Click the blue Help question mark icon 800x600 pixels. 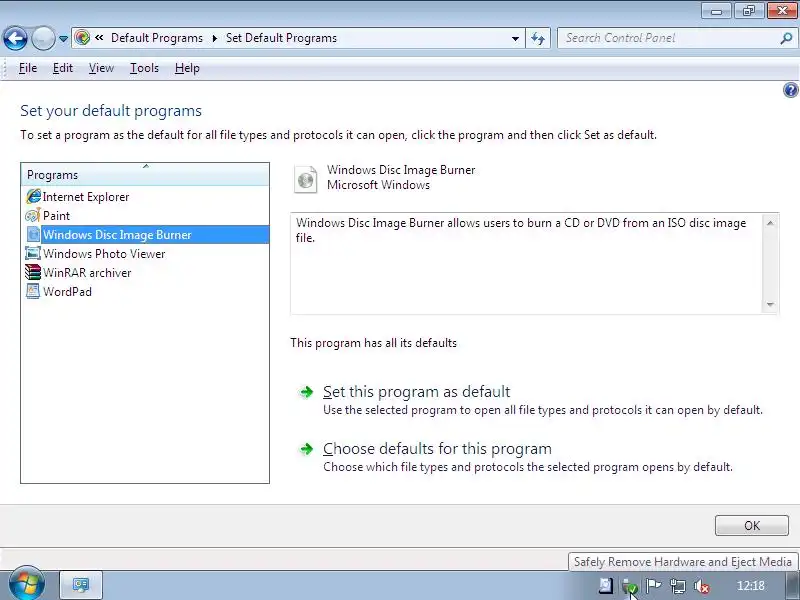790,90
